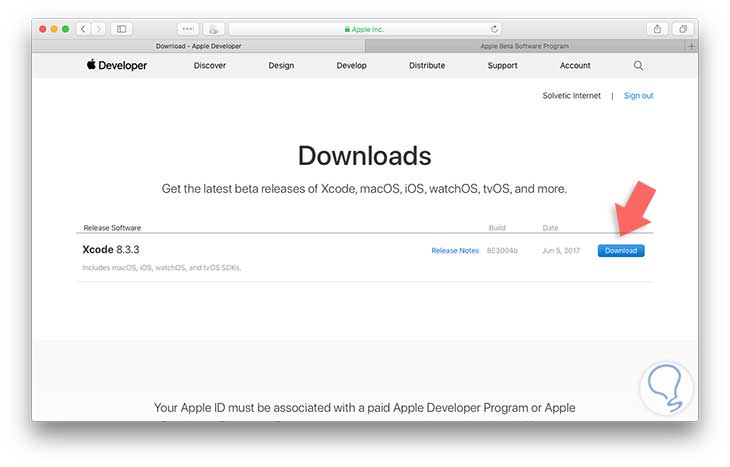The height and width of the screenshot is (467, 730).
Task: Click the Release Software column header
Action: tap(112, 228)
